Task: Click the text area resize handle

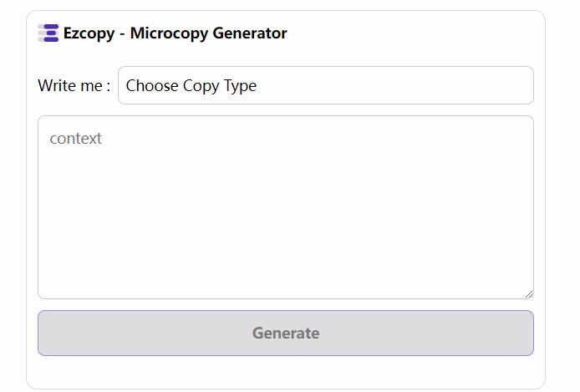Action: (x=528, y=293)
